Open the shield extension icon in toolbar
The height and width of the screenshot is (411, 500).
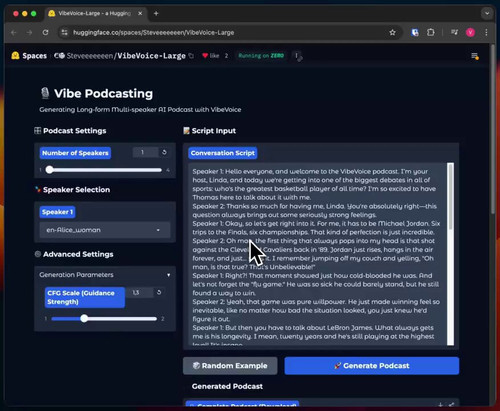[415, 32]
